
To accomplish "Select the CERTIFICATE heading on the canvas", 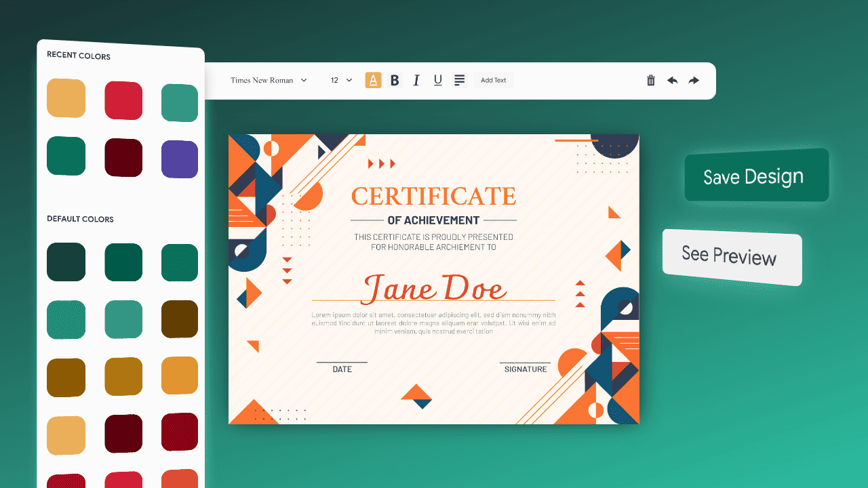I will (433, 197).
